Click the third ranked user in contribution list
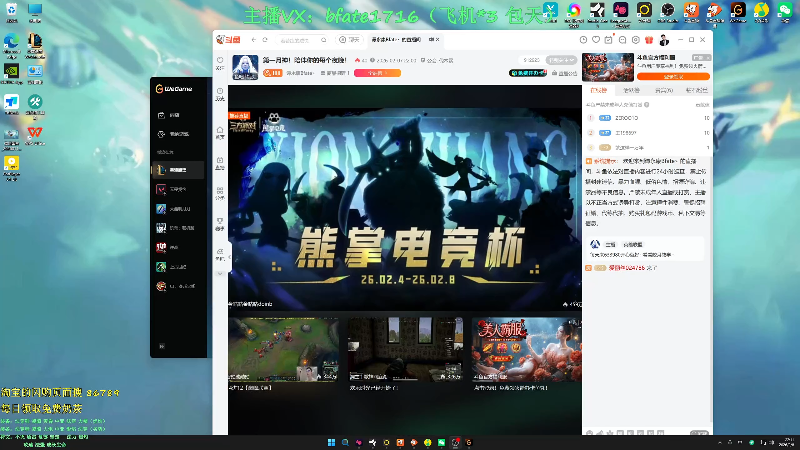Viewport: 800px width, 450px height. point(648,147)
